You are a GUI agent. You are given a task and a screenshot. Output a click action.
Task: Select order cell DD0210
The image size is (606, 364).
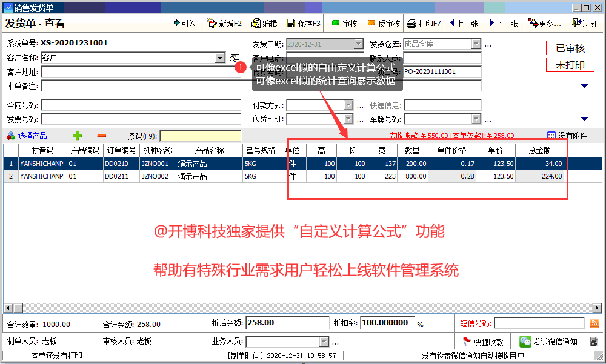121,164
